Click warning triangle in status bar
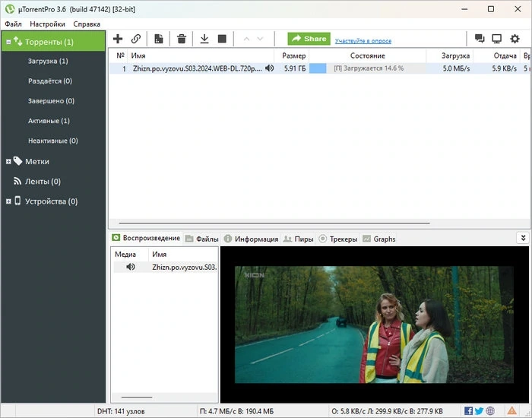The width and height of the screenshot is (532, 418). tap(511, 411)
